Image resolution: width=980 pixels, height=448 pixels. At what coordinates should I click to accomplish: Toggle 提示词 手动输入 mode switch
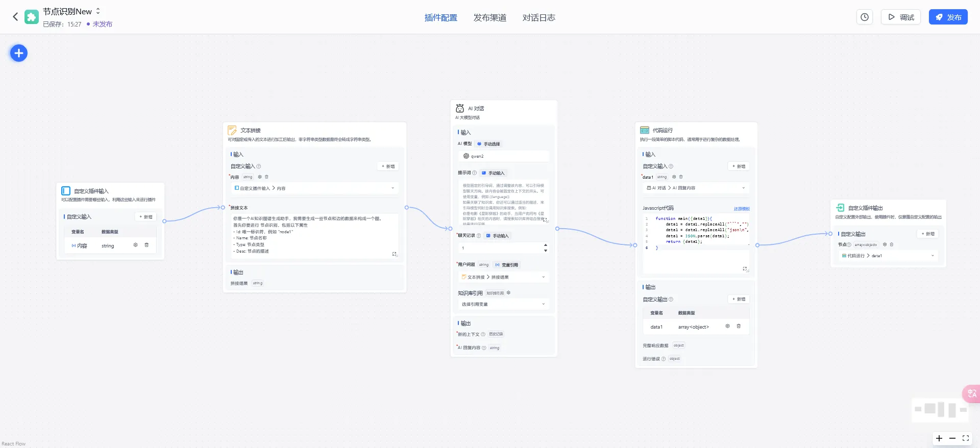[x=493, y=173]
